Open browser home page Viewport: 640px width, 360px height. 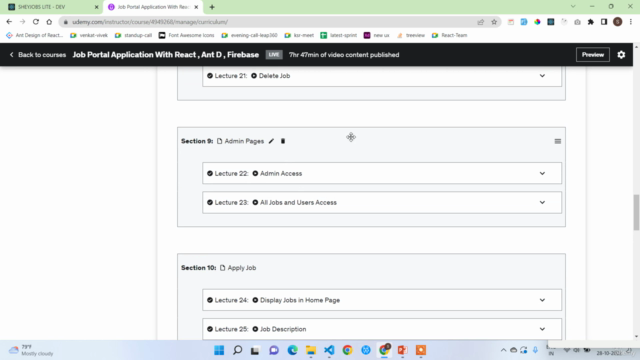click(x=49, y=22)
